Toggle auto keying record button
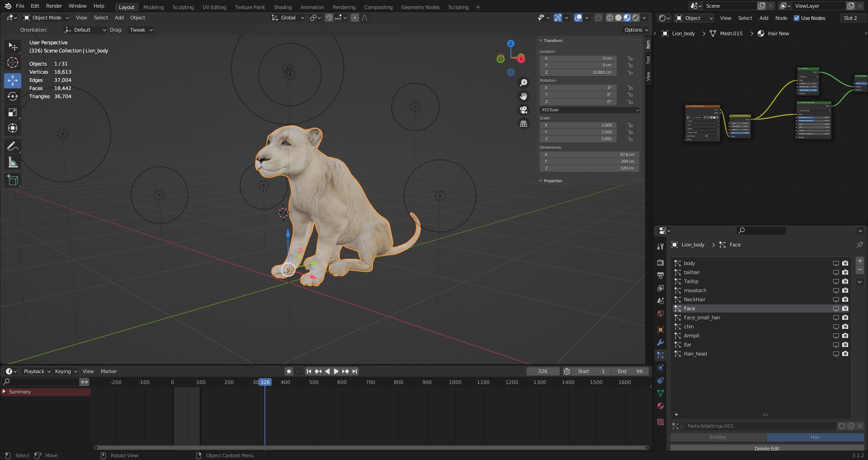 click(289, 371)
